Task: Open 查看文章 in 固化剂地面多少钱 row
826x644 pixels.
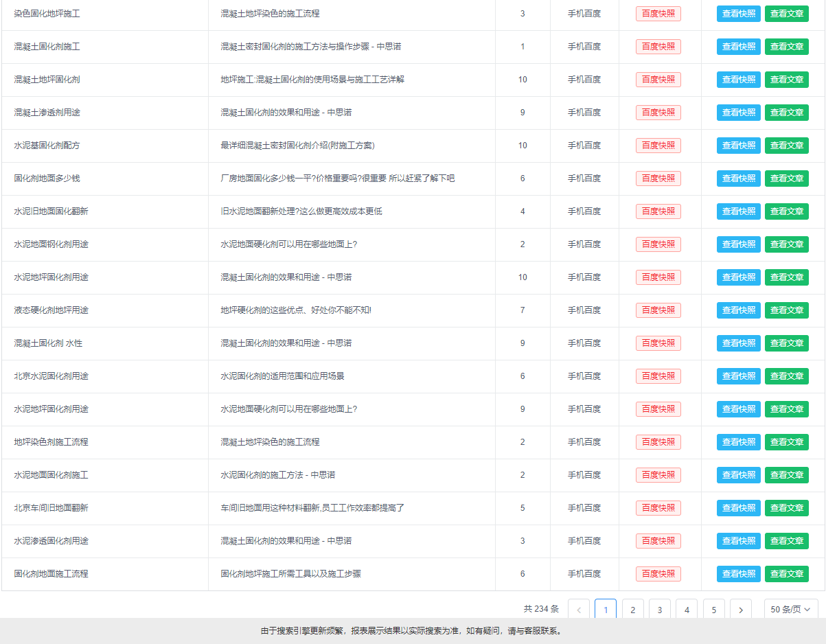Action: pos(787,179)
